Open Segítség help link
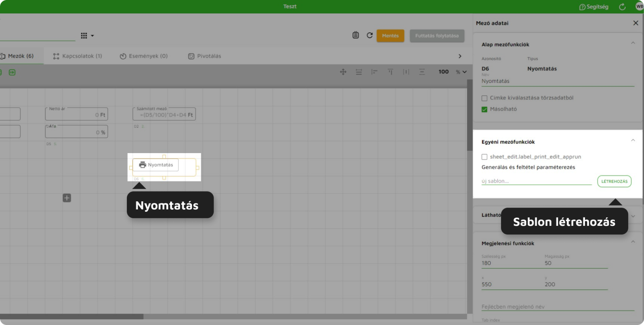 tap(594, 7)
